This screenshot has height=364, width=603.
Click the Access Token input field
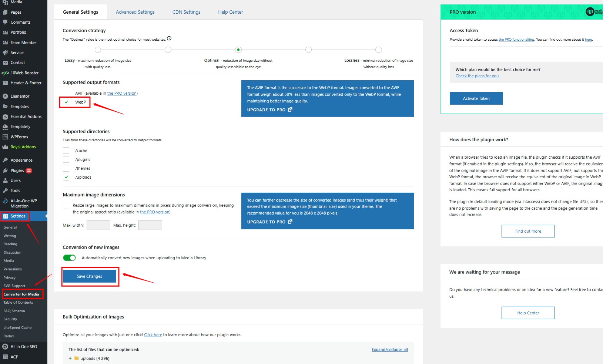tap(526, 53)
